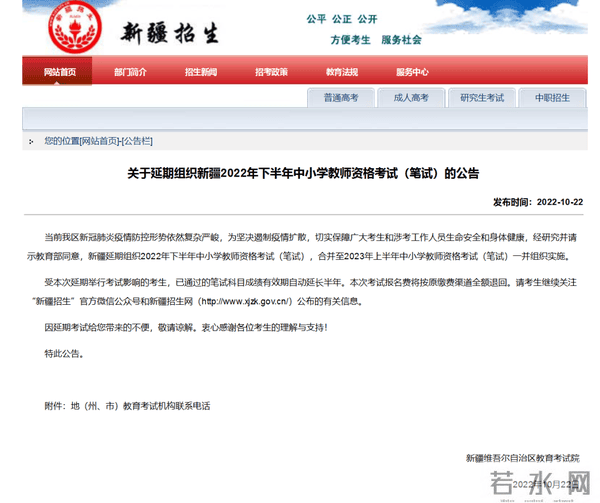Open the 研究生考试 tab

[482, 98]
